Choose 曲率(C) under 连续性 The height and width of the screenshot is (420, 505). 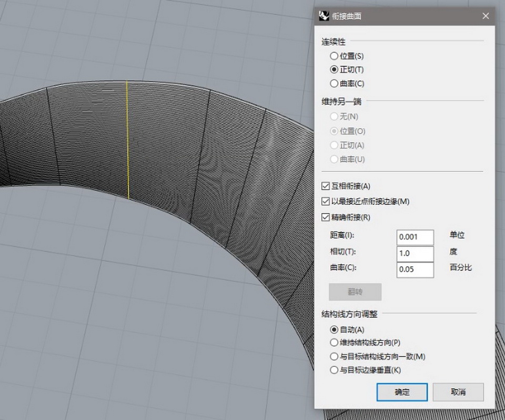coord(334,83)
